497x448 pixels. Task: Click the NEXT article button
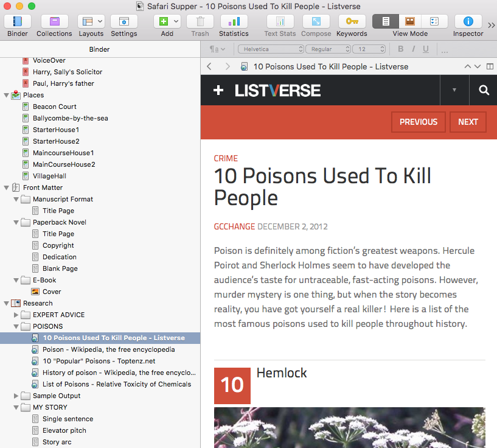pos(468,122)
